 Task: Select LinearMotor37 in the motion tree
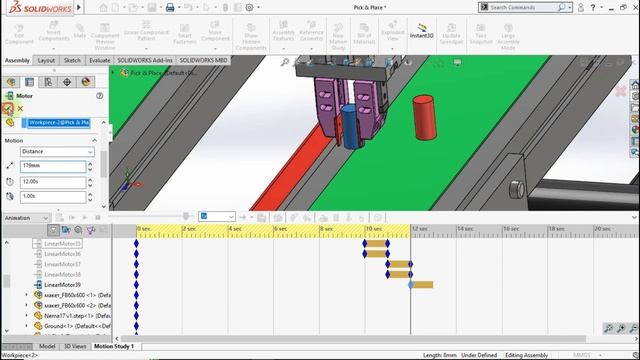[62, 264]
